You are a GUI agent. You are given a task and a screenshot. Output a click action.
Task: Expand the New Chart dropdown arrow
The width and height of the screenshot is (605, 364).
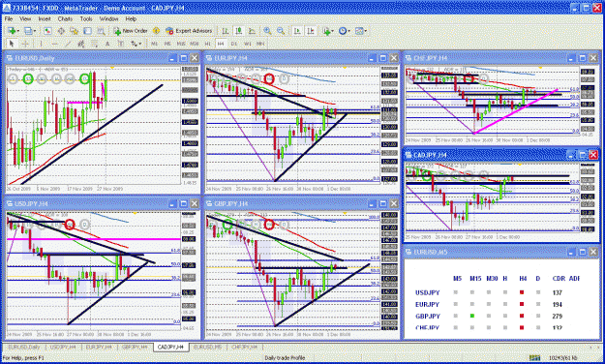(17, 31)
